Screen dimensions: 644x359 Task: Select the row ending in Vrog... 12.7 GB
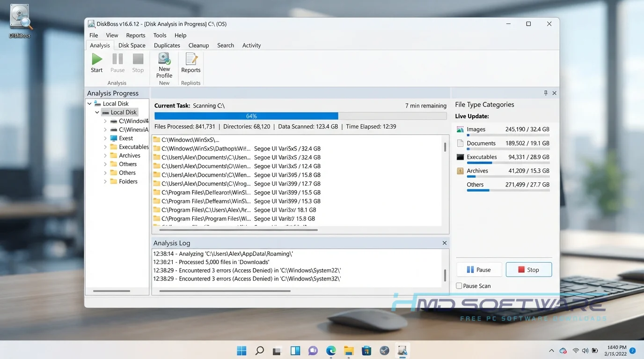tap(237, 184)
